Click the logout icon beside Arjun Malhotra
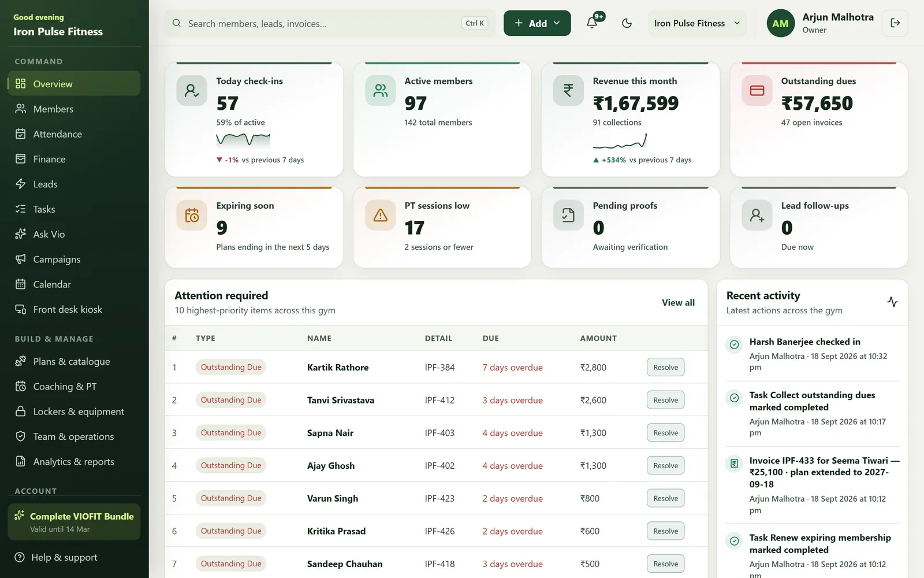924x578 pixels. (x=895, y=23)
